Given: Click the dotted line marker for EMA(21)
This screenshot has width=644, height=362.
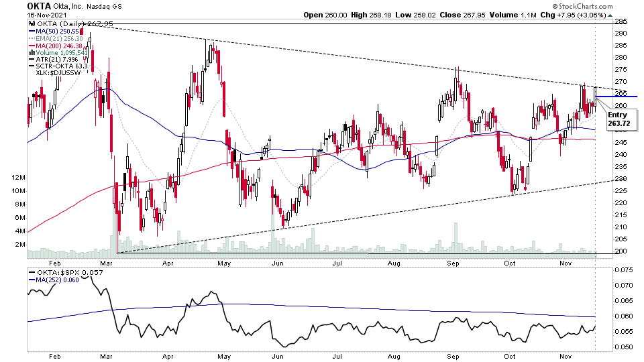Looking at the screenshot, I should pos(32,39).
